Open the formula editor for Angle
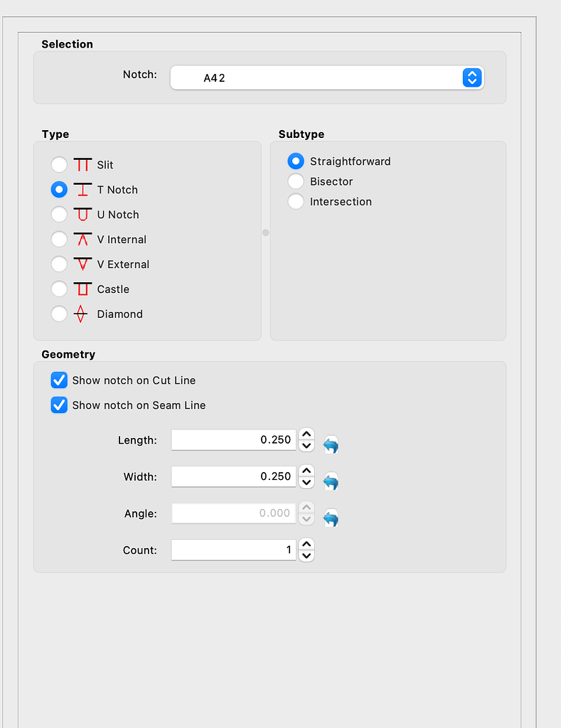Viewport: 561px width, 728px height. (x=330, y=518)
